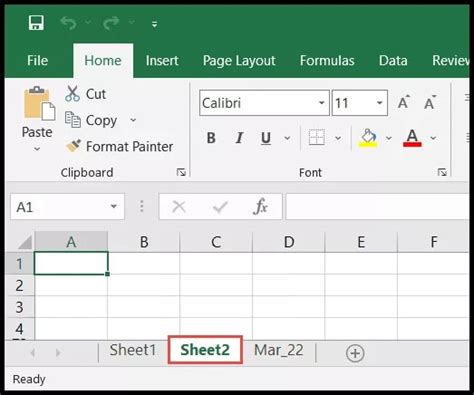The image size is (474, 395).
Task: Toggle Underline formatting
Action: [x=266, y=138]
